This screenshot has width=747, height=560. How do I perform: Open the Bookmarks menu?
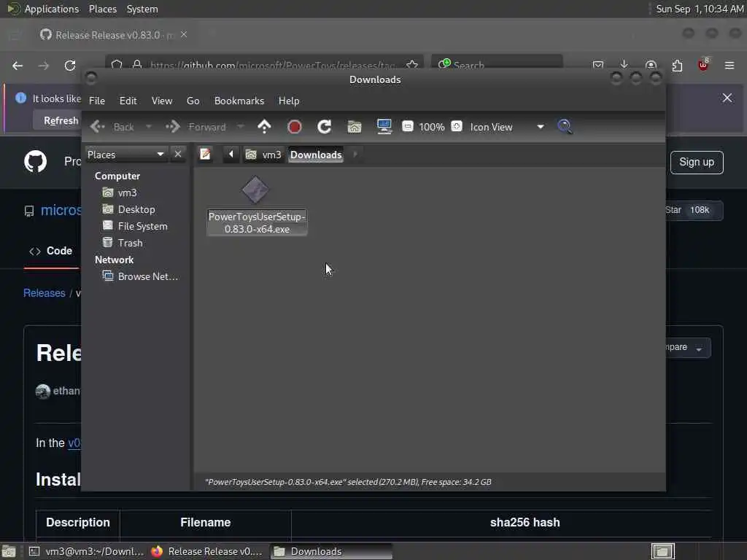pyautogui.click(x=239, y=101)
